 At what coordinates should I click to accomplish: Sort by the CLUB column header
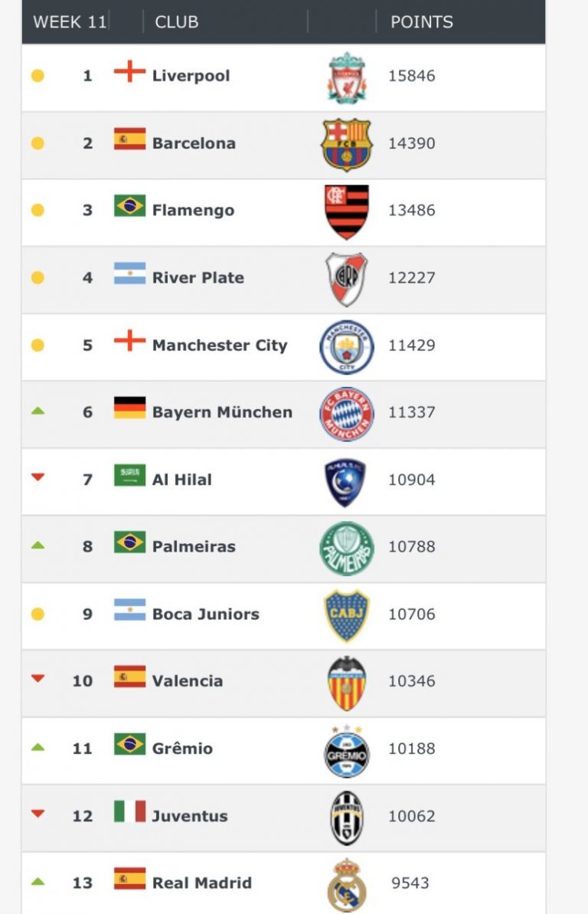tap(177, 22)
